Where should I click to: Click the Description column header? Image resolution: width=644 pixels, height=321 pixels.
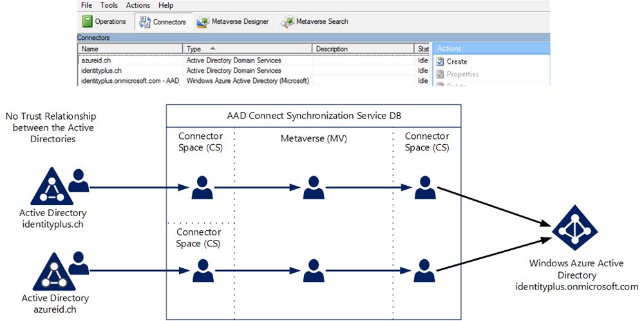coord(363,49)
